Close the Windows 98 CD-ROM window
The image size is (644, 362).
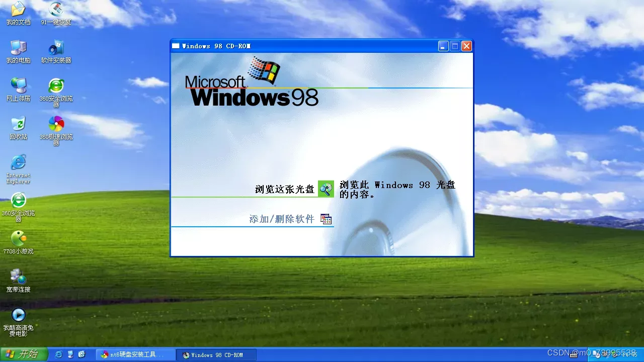[x=466, y=46]
